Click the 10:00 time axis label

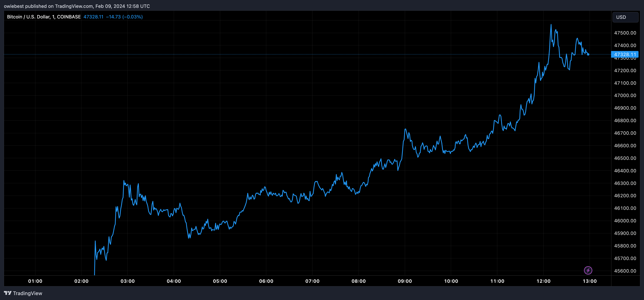(451, 281)
